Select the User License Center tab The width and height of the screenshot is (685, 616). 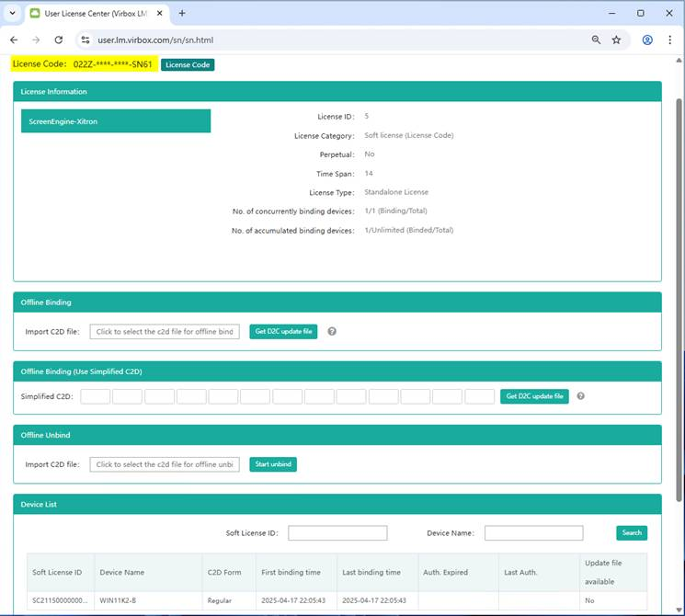(97, 14)
